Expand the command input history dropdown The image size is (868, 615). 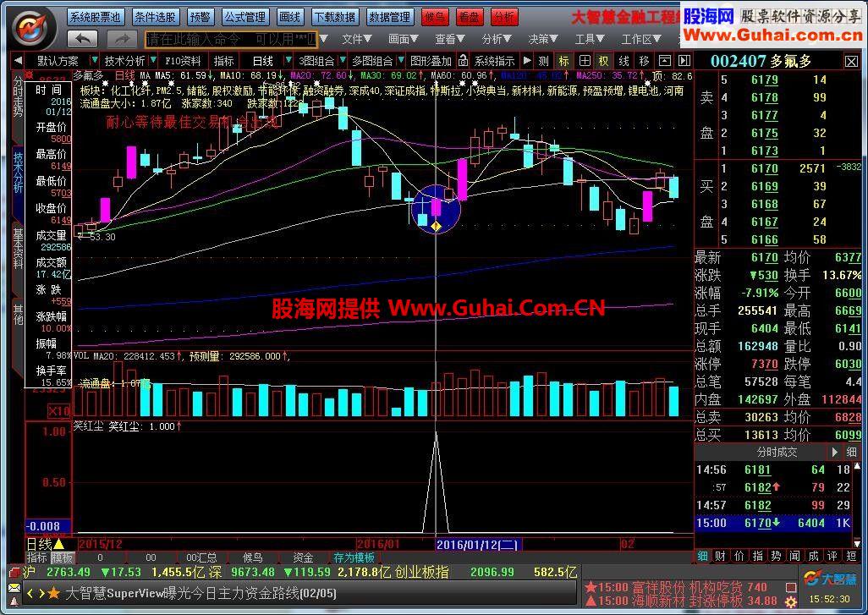(x=324, y=39)
